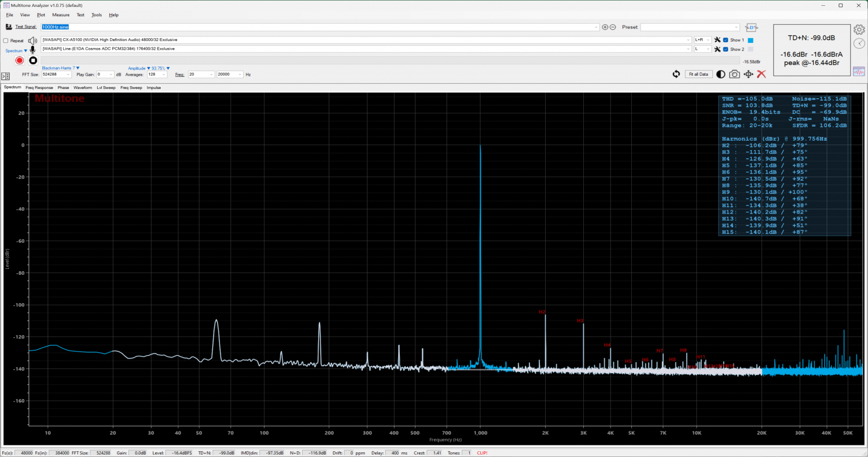Open the Tools menu
Screen dimensions: 868x457
[97, 15]
